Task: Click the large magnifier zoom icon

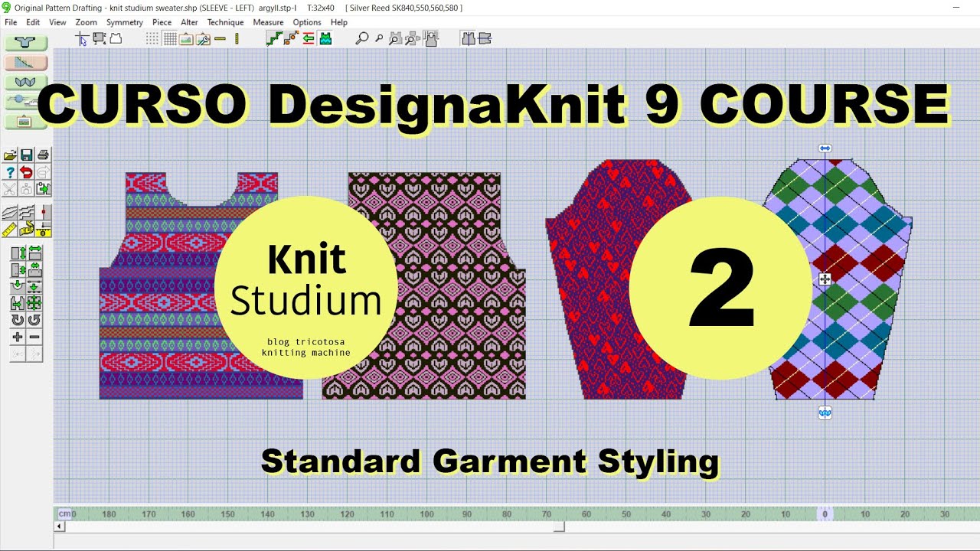Action: [x=362, y=38]
